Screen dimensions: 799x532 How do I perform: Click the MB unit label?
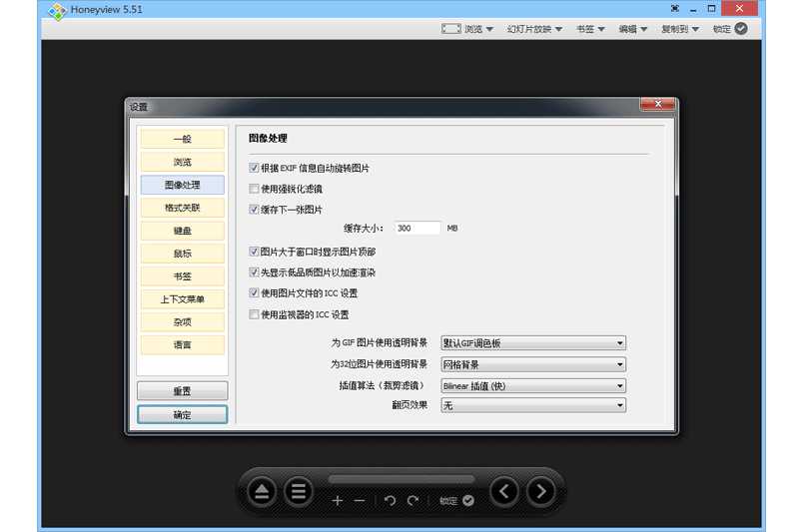coord(452,229)
